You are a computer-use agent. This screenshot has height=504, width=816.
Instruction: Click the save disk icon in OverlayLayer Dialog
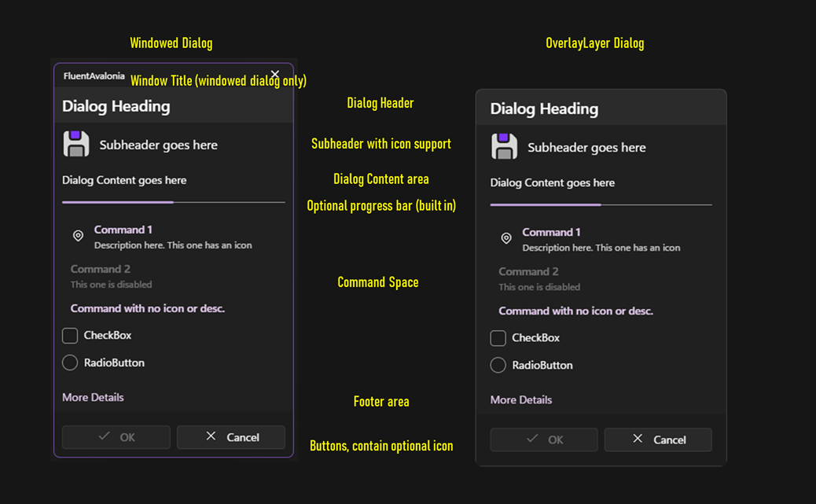click(504, 146)
